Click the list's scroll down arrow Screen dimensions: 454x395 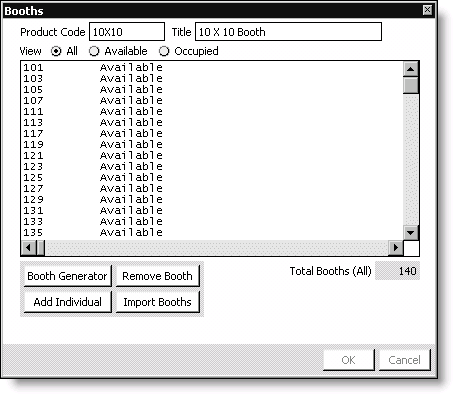[411, 233]
